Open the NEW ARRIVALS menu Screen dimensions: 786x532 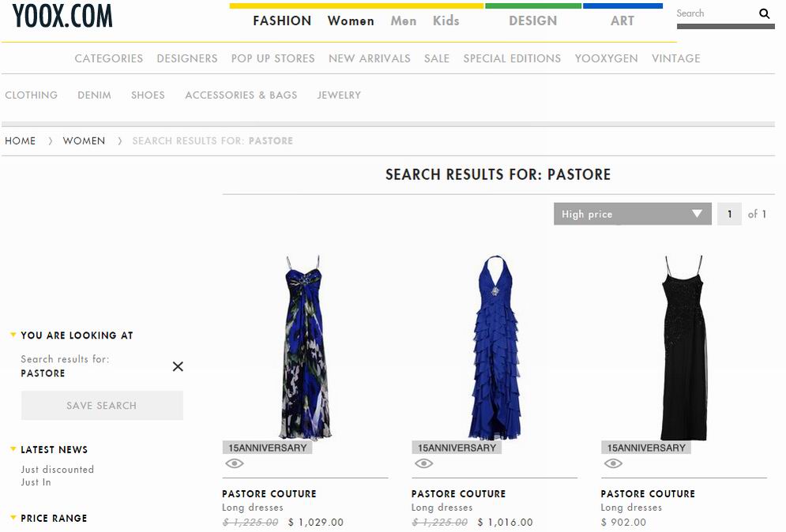coord(370,58)
